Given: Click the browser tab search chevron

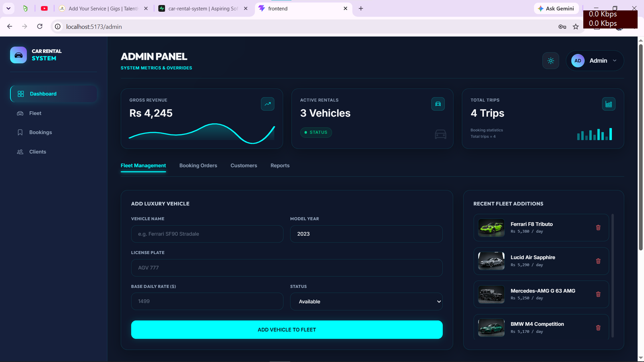Looking at the screenshot, I should click(8, 8).
